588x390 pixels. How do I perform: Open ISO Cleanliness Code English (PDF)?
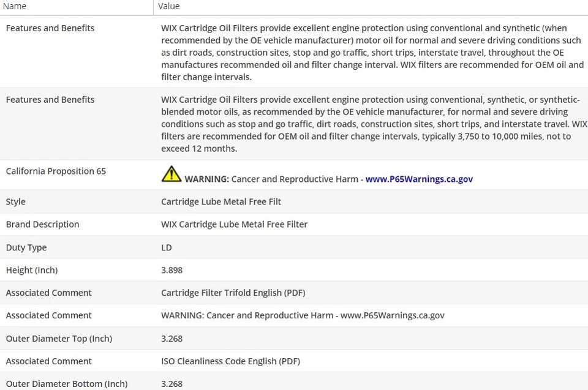tap(230, 362)
